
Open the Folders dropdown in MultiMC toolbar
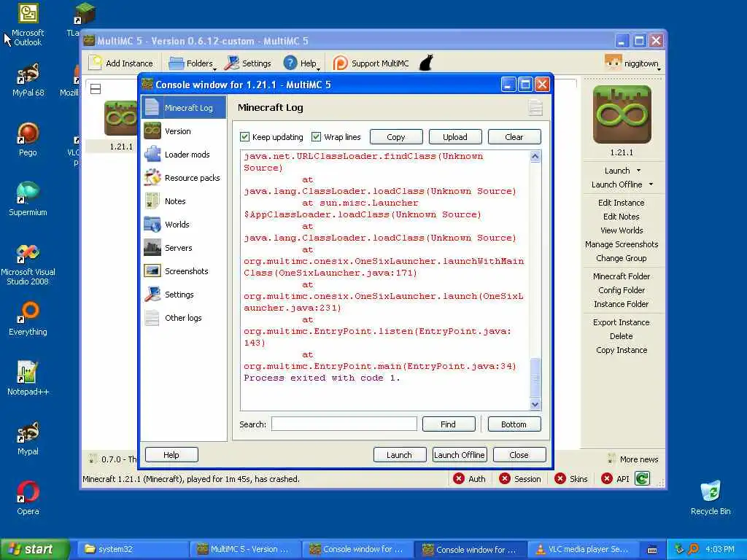point(193,63)
